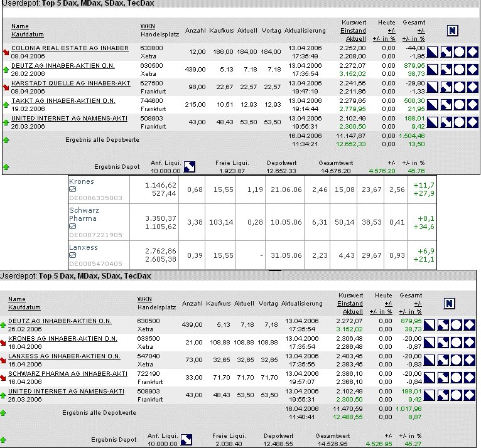Open KRONES AG INHABER-AKTIEN O.N. link

coord(63,339)
